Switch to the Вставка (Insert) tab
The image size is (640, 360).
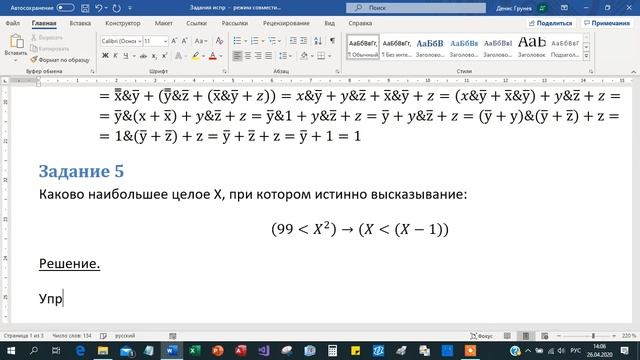point(80,23)
